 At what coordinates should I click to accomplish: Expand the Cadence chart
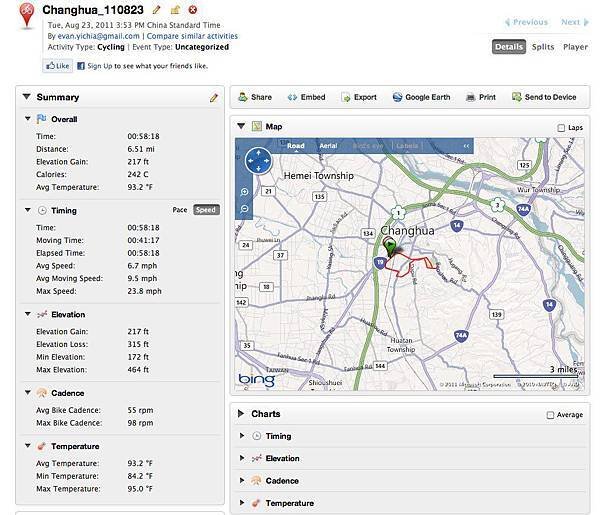tap(242, 480)
